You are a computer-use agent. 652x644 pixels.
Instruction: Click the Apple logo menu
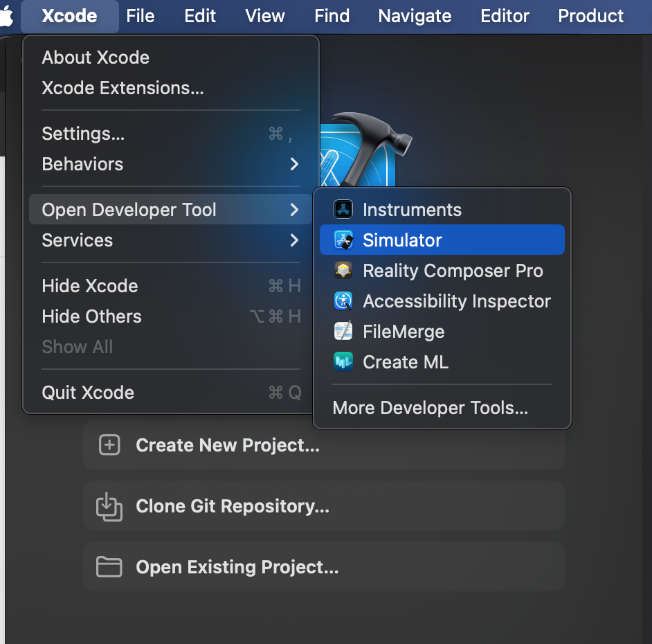(6, 16)
